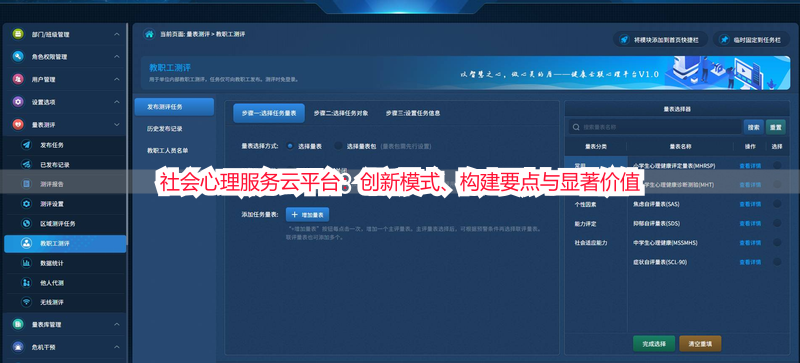Click the 角色权限管理 wrench icon
This screenshot has height=363, width=800.
coord(18,57)
